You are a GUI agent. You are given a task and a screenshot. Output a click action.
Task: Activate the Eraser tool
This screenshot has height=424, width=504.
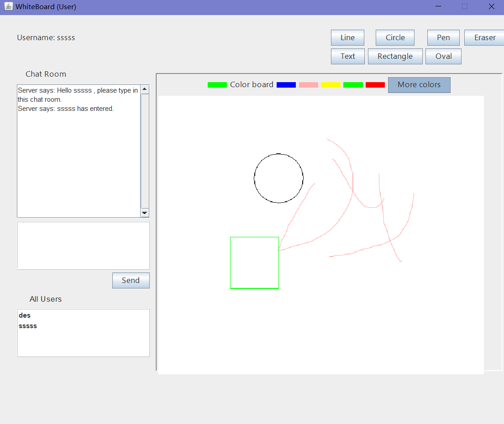(x=484, y=37)
